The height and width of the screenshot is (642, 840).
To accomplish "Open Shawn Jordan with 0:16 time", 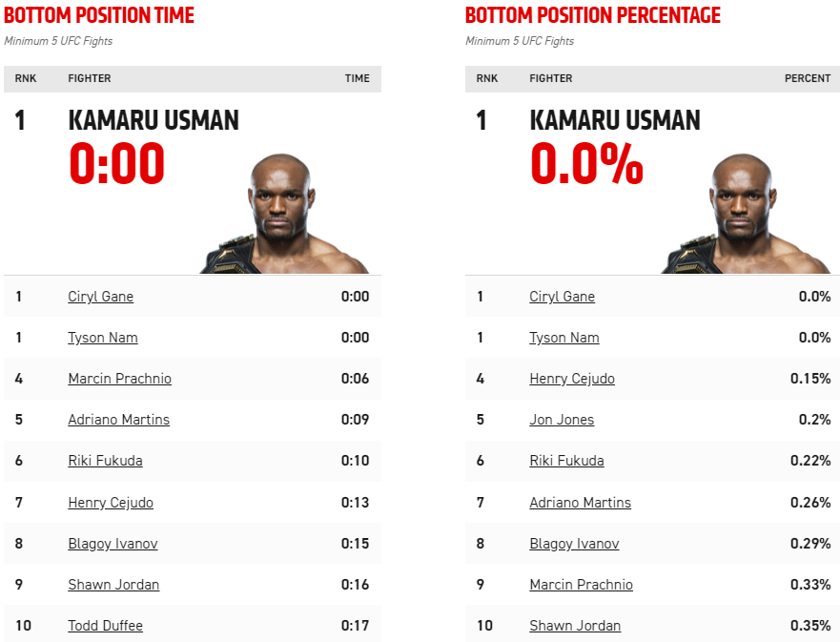I will (113, 585).
